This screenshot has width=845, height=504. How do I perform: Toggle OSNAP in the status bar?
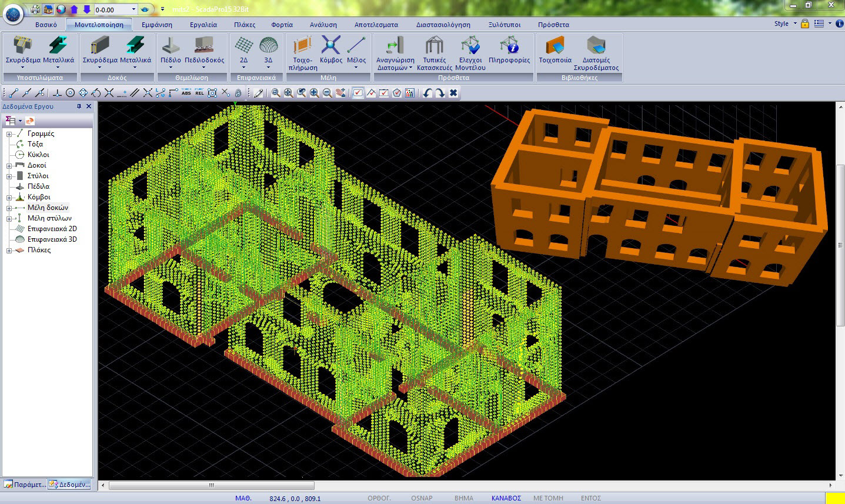point(422,498)
